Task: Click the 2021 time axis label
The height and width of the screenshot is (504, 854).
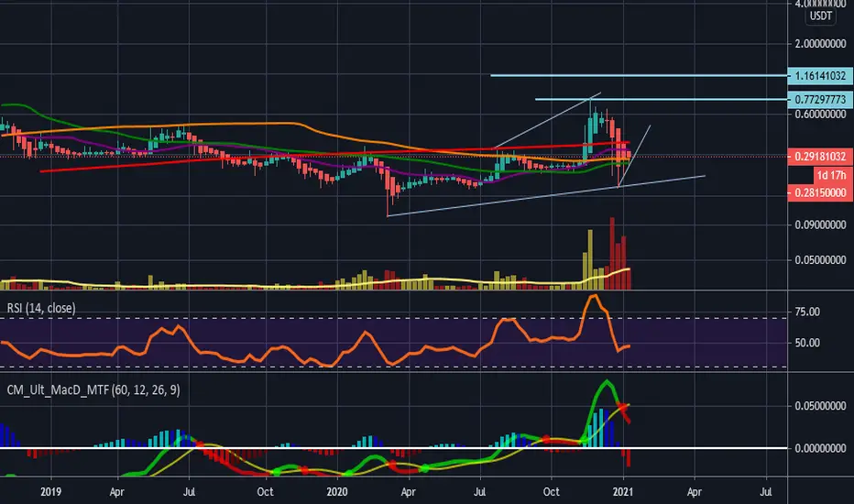Action: [x=623, y=492]
